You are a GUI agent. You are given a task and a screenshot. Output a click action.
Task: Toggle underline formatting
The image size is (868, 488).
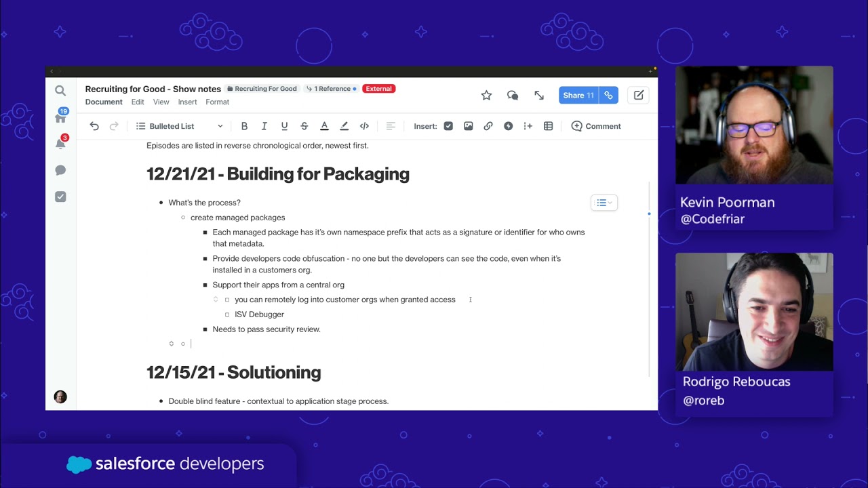pyautogui.click(x=284, y=126)
